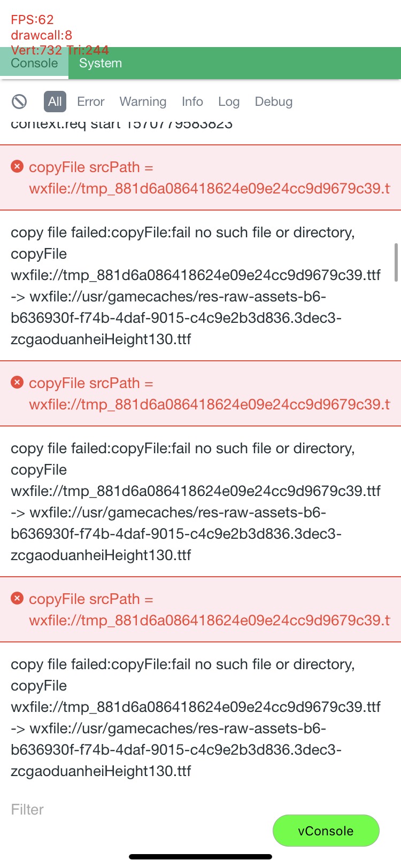This screenshot has height=868, width=401.
Task: Switch to the Console tab
Action: (x=34, y=64)
